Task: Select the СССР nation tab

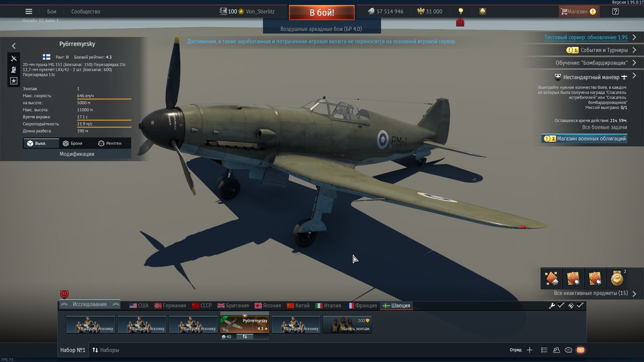Action: pyautogui.click(x=202, y=306)
